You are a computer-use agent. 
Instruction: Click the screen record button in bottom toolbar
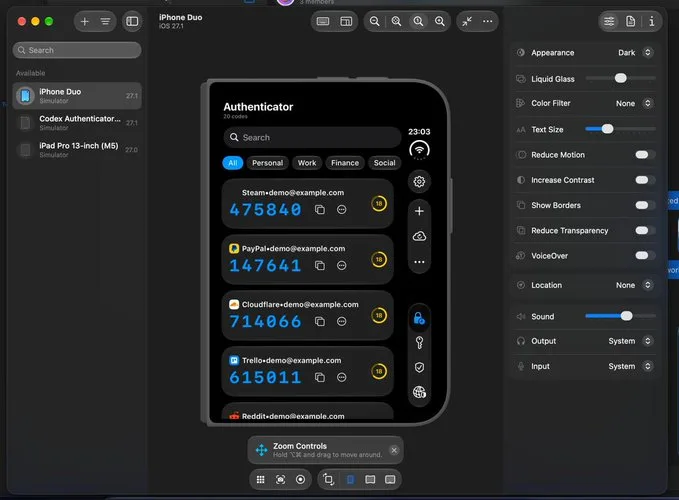[x=300, y=480]
